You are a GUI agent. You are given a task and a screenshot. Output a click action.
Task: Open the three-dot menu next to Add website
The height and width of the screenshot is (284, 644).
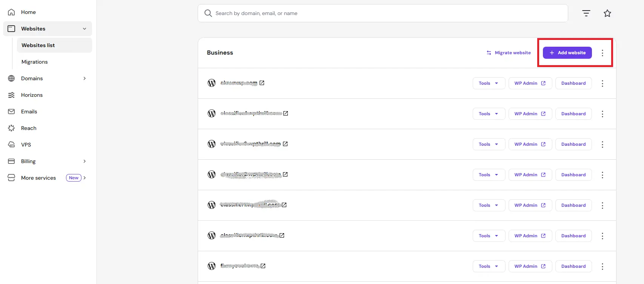[x=603, y=53]
